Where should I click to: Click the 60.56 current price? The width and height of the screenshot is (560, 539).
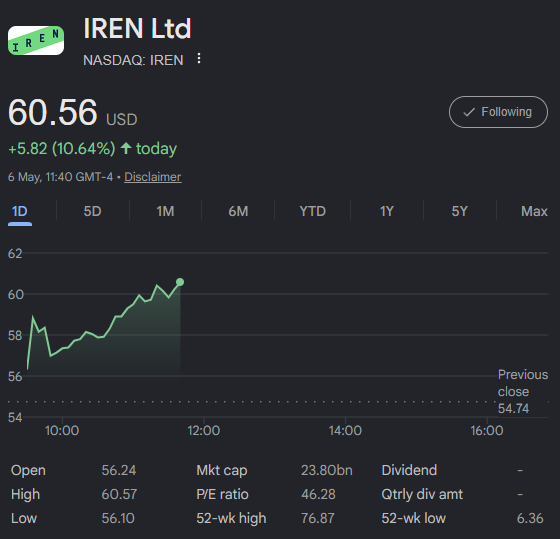52,112
